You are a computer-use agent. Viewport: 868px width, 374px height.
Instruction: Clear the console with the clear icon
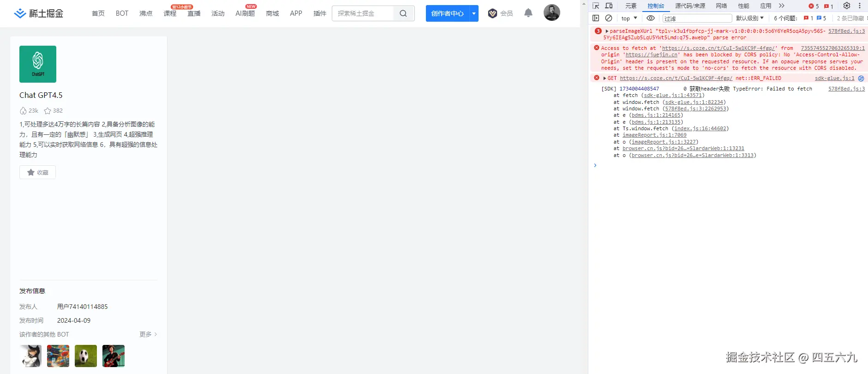click(609, 18)
